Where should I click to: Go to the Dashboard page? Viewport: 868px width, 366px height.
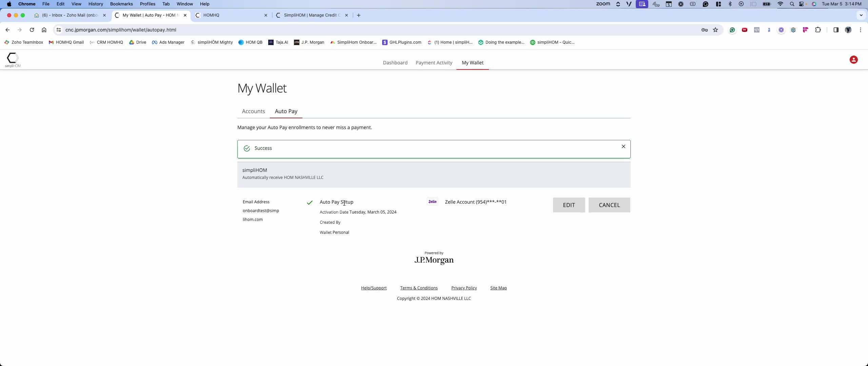pyautogui.click(x=395, y=63)
